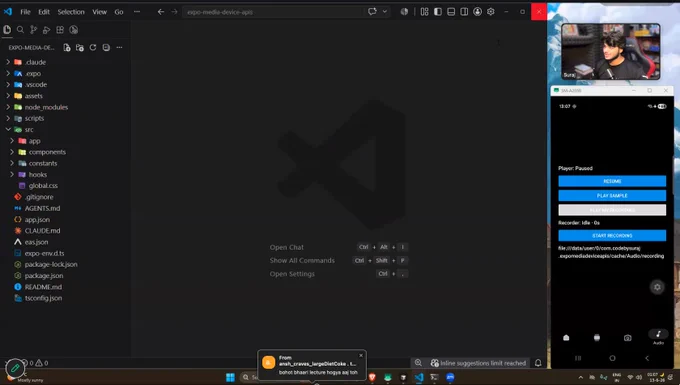Tap RESUME button in phone app
Image resolution: width=680 pixels, height=385 pixels.
pos(612,181)
